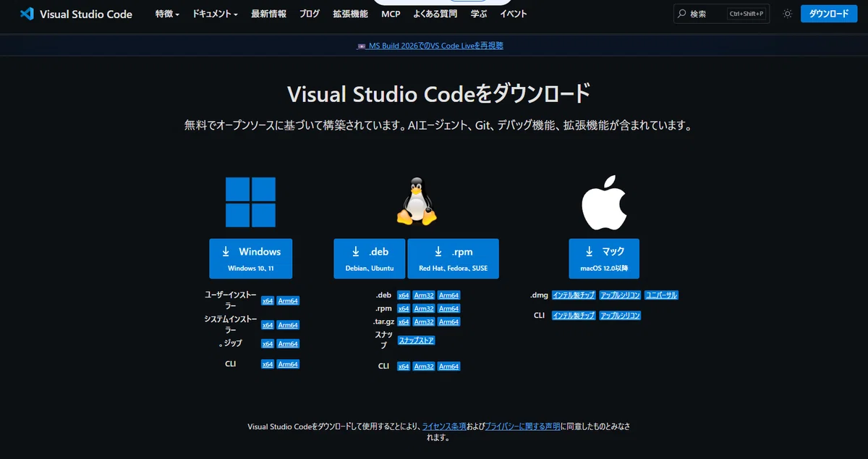The height and width of the screenshot is (459, 868).
Task: Select Arm64 in Linux .rpm row
Action: (448, 308)
